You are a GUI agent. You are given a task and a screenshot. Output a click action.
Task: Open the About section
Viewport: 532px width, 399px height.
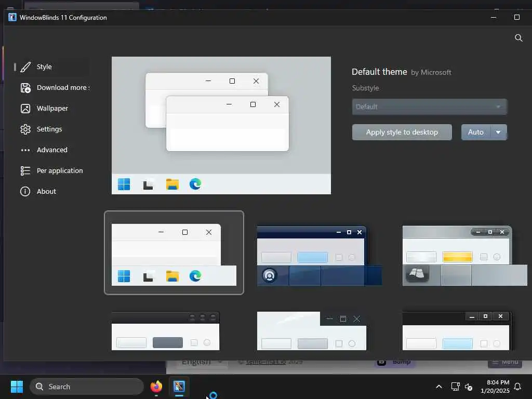click(52, 191)
